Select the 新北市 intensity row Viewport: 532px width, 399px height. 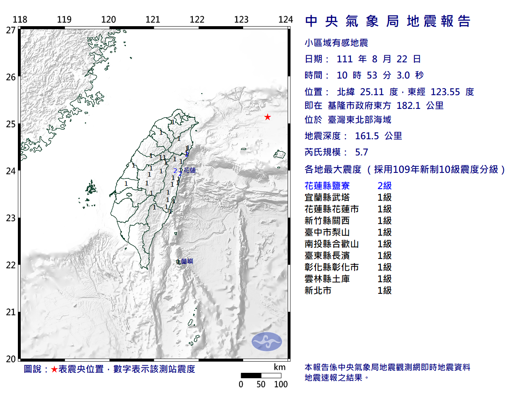click(348, 291)
